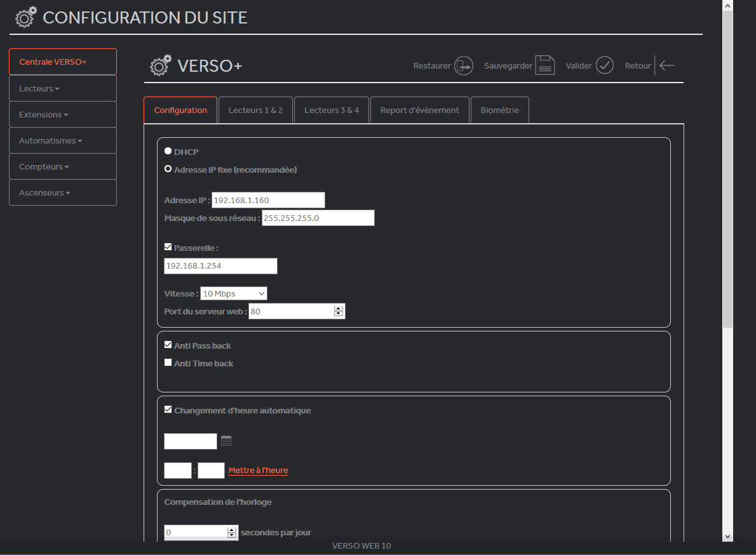Click the Sauvegarder save icon
This screenshot has width=756, height=555.
(544, 65)
